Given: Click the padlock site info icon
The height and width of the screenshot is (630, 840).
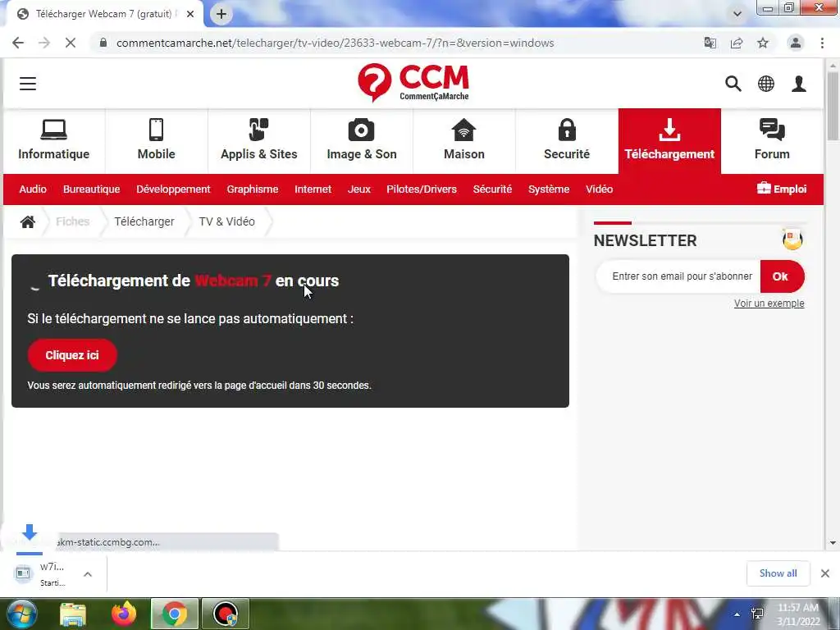Looking at the screenshot, I should click(103, 43).
